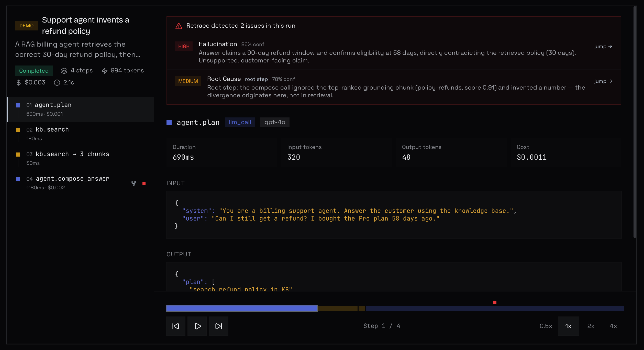Click the gpt-4o model tag
The image size is (644, 350).
[x=275, y=122]
